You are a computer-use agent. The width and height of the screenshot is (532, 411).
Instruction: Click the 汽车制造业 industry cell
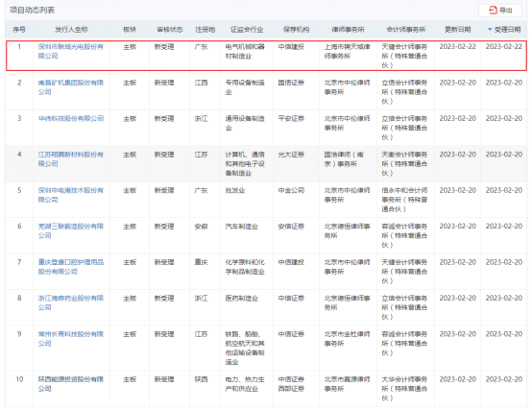(x=242, y=227)
